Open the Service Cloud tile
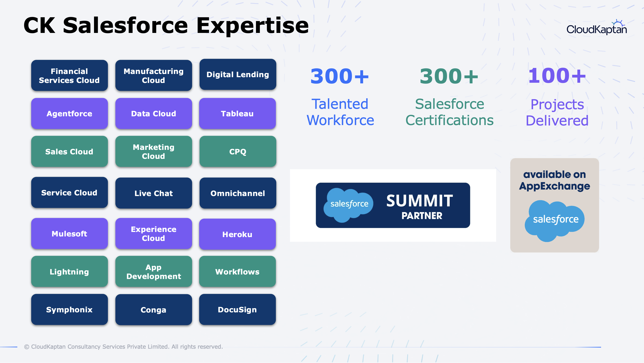The height and width of the screenshot is (363, 644). [69, 192]
